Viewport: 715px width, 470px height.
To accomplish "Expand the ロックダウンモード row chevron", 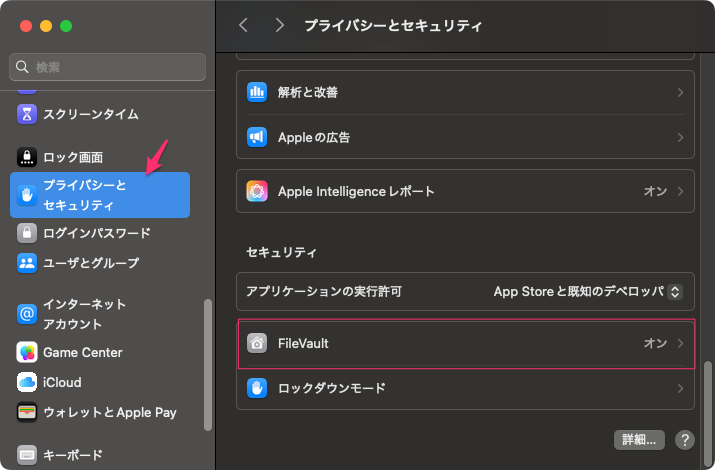I will [680, 387].
